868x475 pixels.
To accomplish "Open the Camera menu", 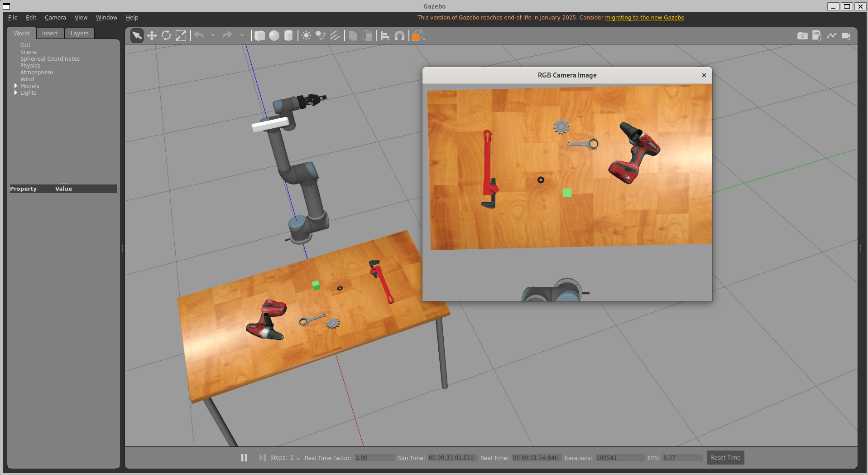I will click(55, 18).
